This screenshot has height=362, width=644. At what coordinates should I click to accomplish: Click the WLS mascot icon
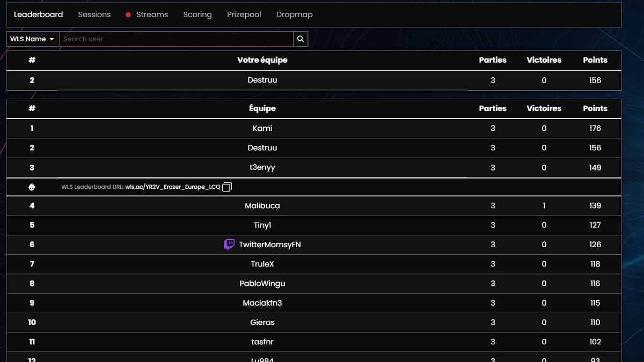click(32, 187)
